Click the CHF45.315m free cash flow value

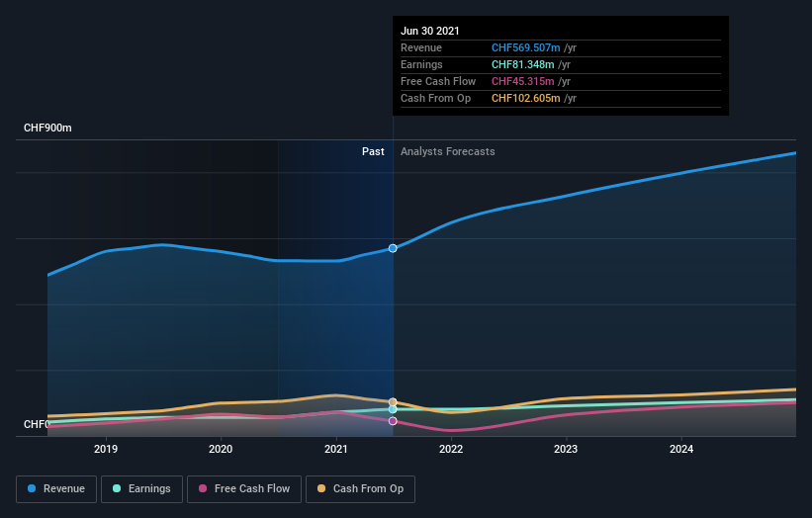tap(522, 81)
